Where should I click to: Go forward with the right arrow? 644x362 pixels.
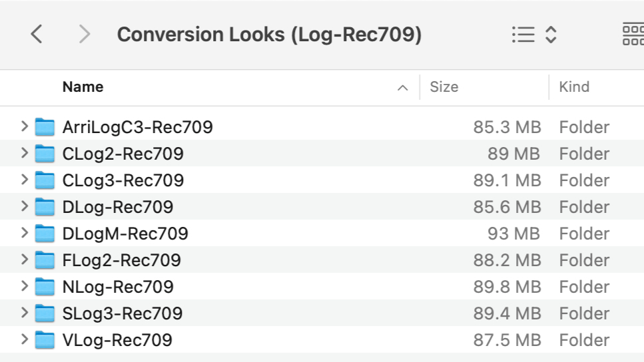coord(84,34)
